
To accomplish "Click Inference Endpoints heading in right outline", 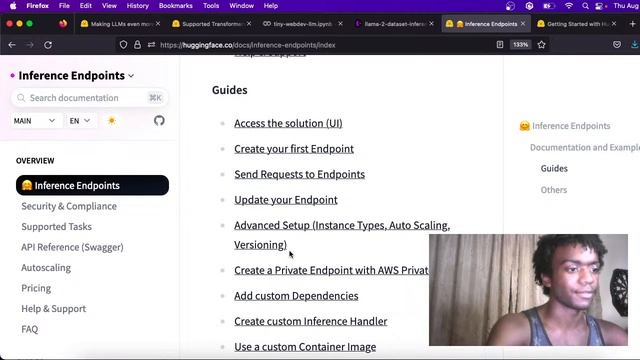I will coord(565,126).
